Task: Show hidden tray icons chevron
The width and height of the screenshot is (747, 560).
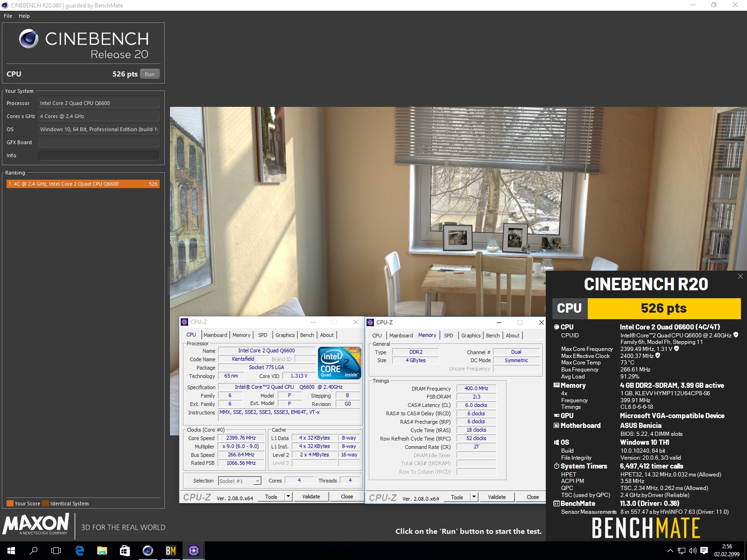Action: tap(670, 551)
